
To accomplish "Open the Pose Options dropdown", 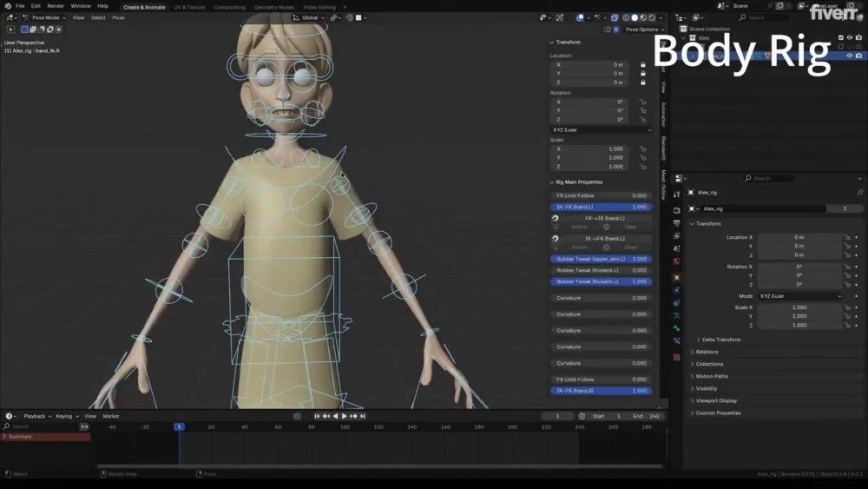I will tap(644, 30).
